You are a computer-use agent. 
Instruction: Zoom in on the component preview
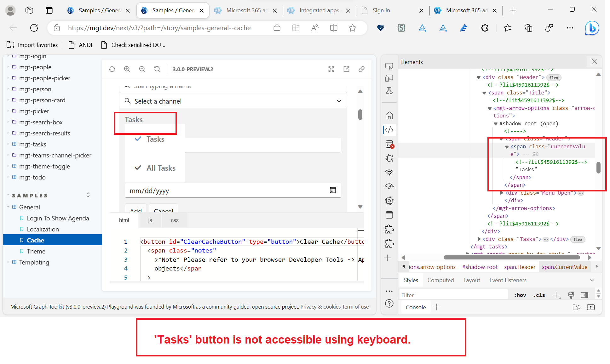coord(127,69)
